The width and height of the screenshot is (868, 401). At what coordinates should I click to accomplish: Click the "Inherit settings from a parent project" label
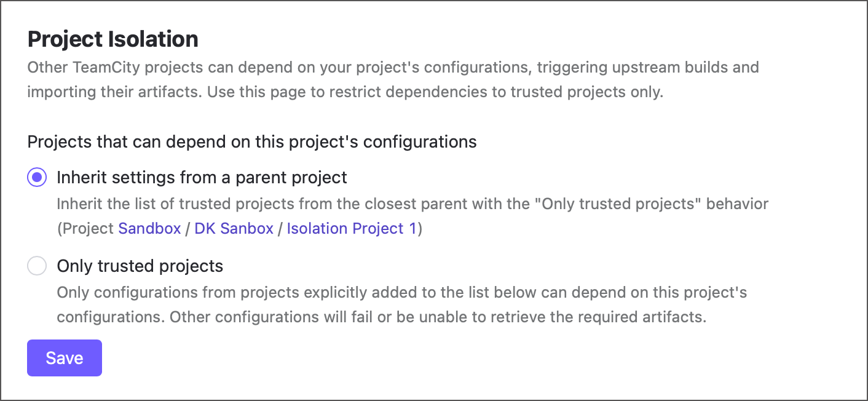202,177
